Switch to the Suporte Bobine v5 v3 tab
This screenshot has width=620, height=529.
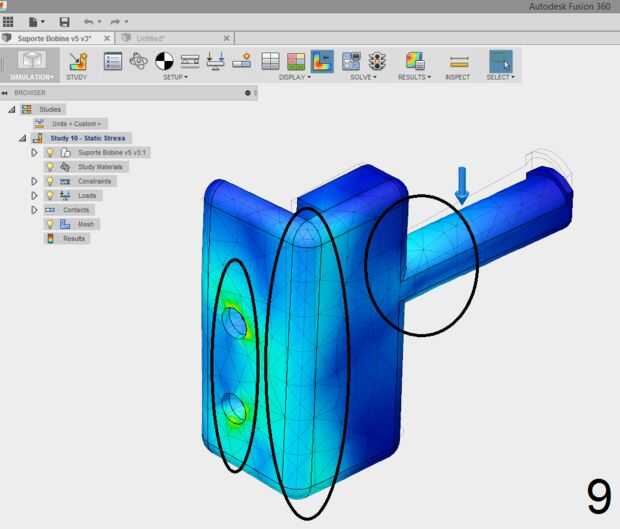click(x=54, y=38)
